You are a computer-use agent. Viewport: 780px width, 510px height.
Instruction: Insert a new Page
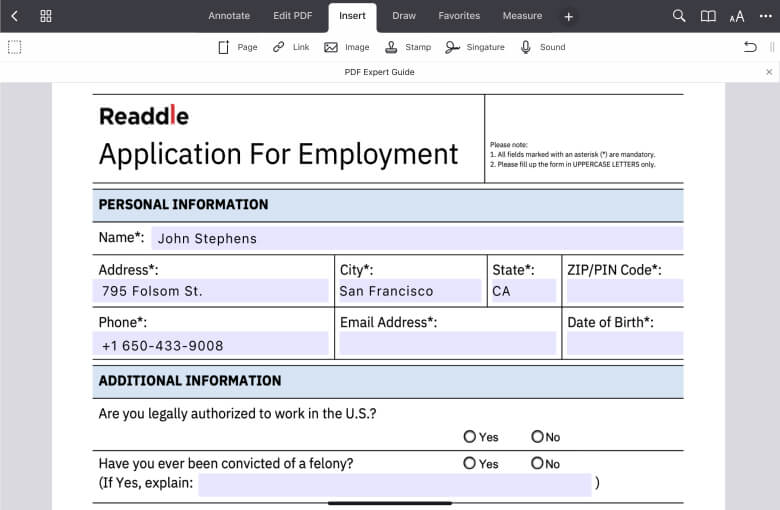point(238,47)
